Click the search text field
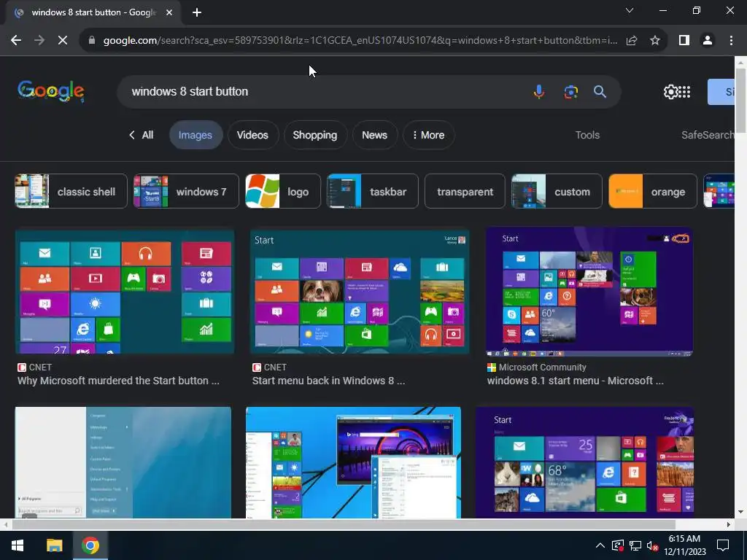Screen dimensions: 747x560 (x=324, y=91)
